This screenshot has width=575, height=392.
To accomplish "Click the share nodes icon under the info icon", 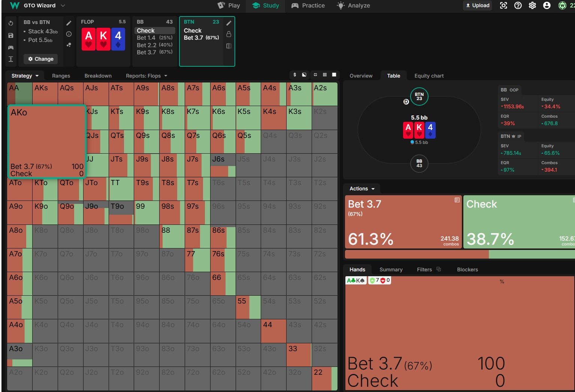I will pos(69,45).
